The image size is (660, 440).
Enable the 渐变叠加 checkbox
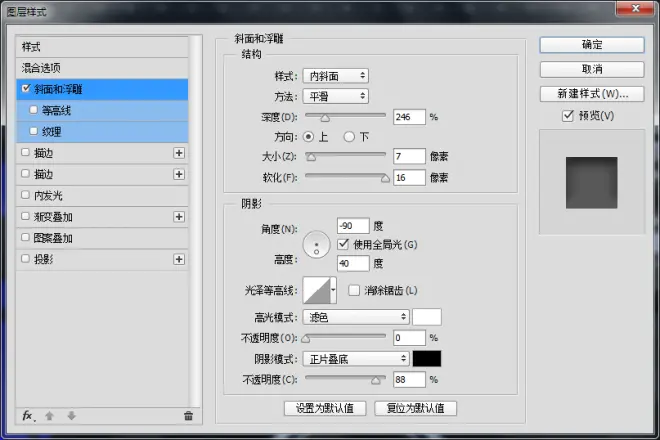tap(25, 216)
